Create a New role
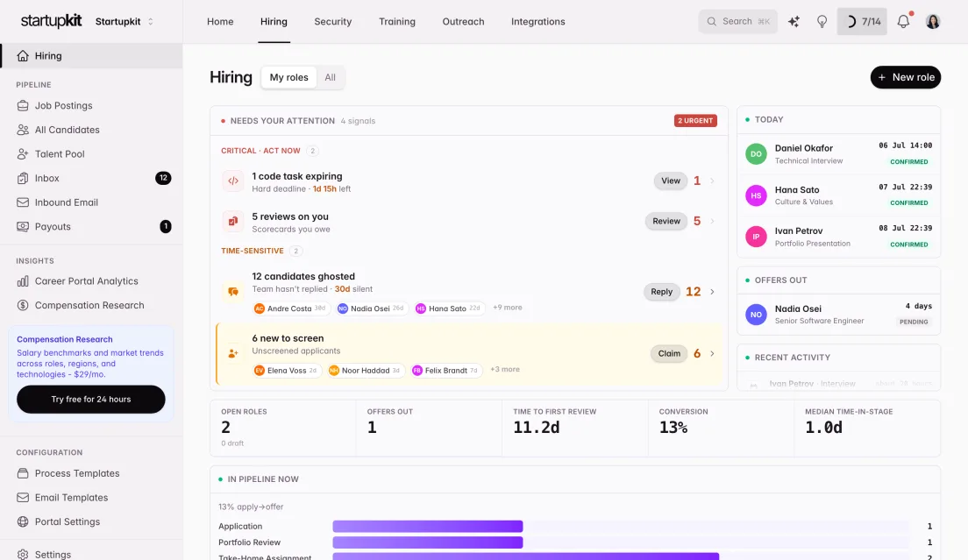This screenshot has width=968, height=560. pos(906,78)
